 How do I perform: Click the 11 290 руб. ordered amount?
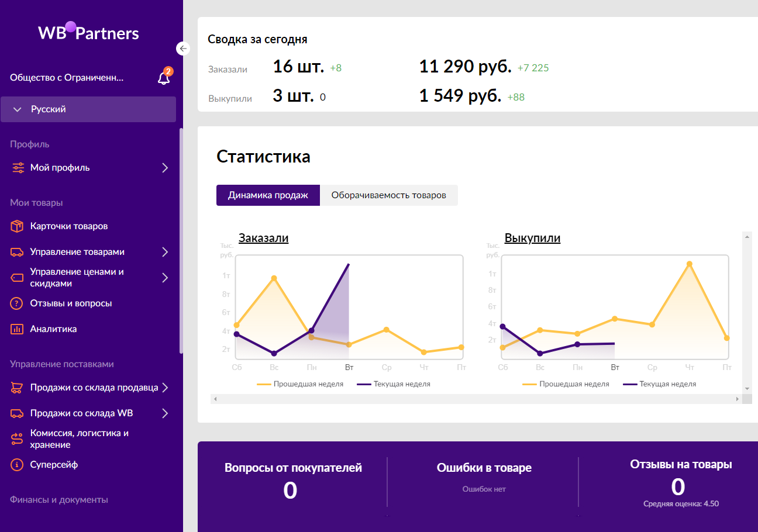tap(466, 67)
